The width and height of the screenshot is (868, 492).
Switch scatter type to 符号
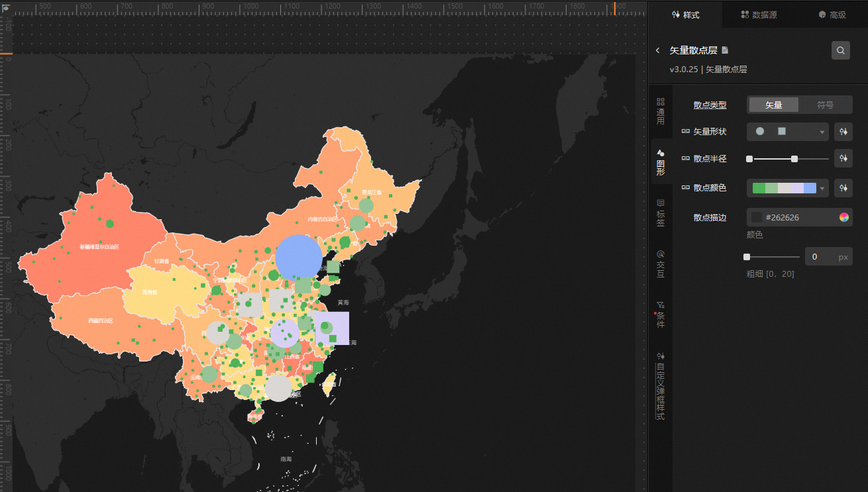click(825, 105)
